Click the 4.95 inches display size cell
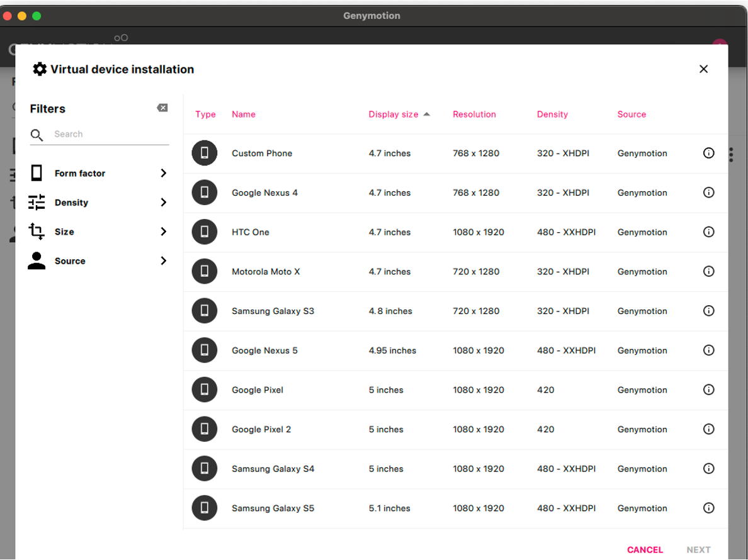Screen dimensions: 748x560 coord(392,350)
